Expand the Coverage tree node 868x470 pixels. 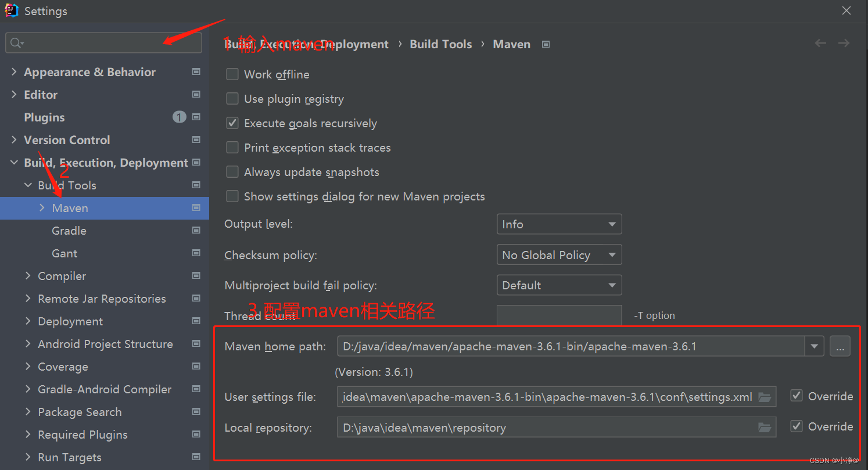(x=28, y=367)
